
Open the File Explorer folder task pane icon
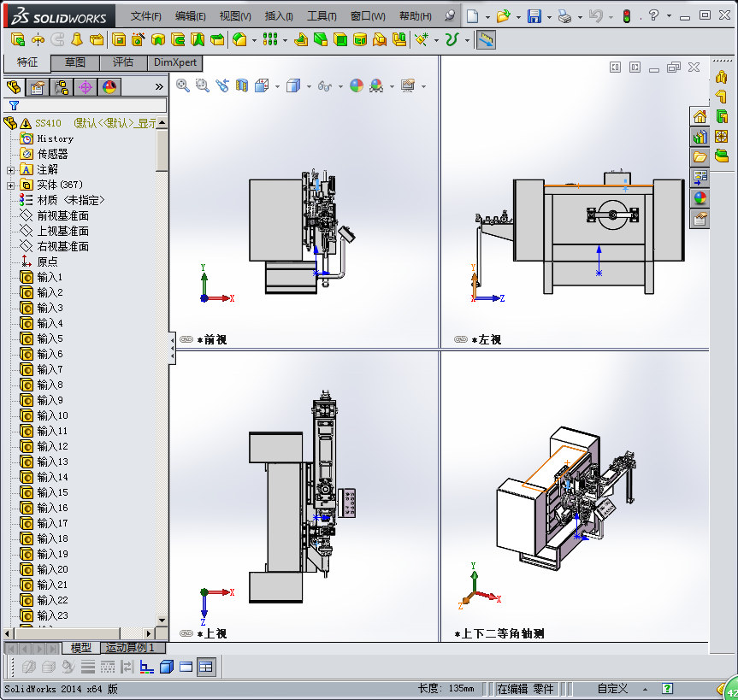tap(700, 157)
